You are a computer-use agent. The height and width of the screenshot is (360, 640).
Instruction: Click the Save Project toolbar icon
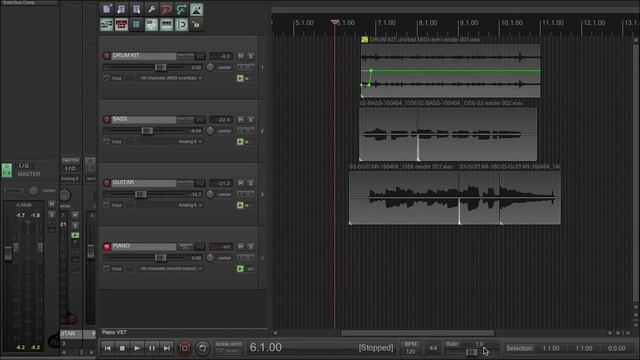[x=136, y=9]
